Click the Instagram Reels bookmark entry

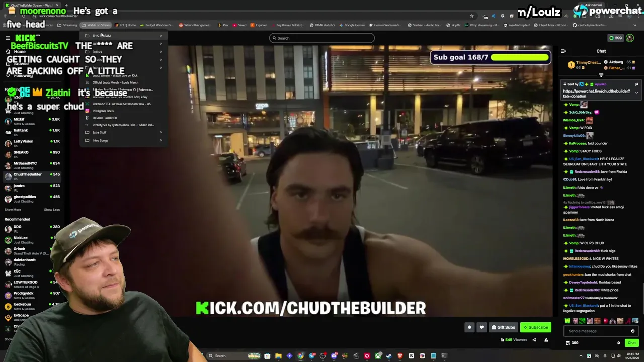pos(123,111)
